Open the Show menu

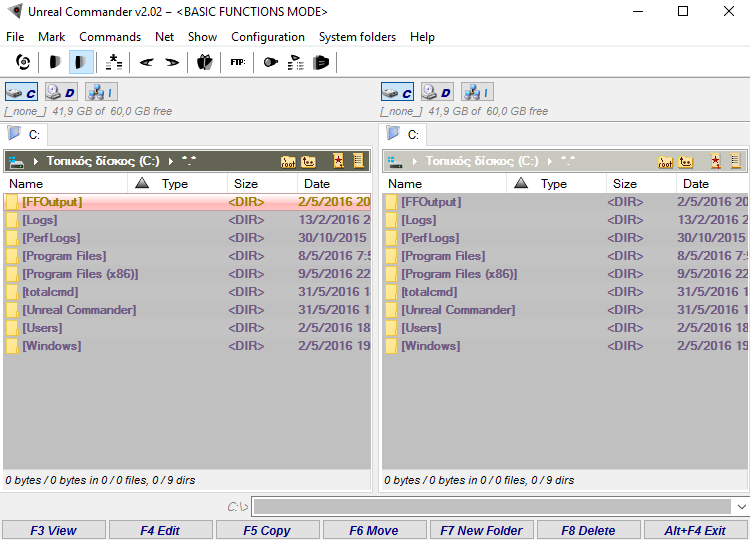tap(202, 37)
